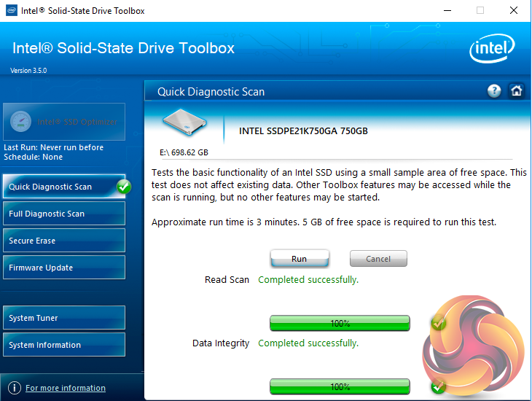532x401 pixels.
Task: Show System Information
Action: pos(64,345)
